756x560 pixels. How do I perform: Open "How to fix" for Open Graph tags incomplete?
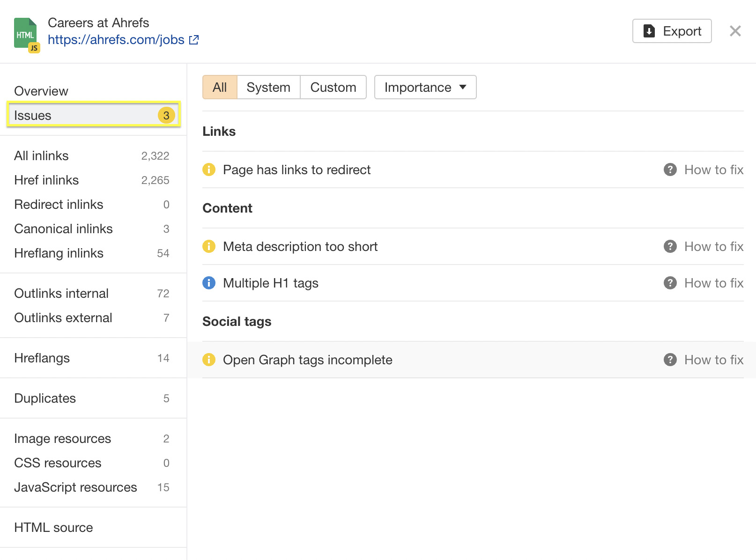pos(713,360)
